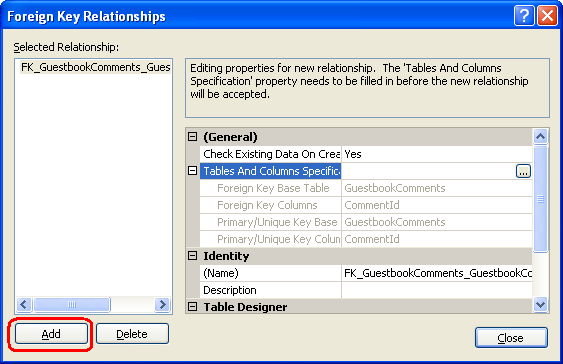The width and height of the screenshot is (563, 364).
Task: Click the Description value field
Action: [437, 290]
